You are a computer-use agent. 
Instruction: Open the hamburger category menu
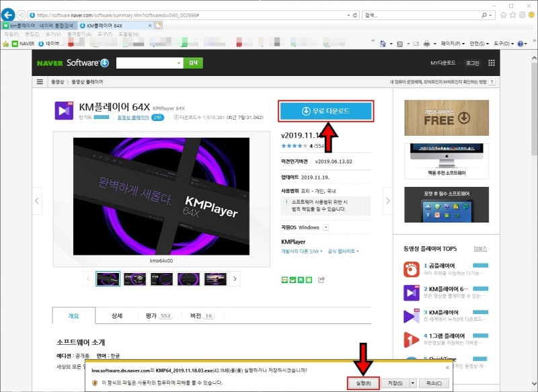pyautogui.click(x=40, y=81)
